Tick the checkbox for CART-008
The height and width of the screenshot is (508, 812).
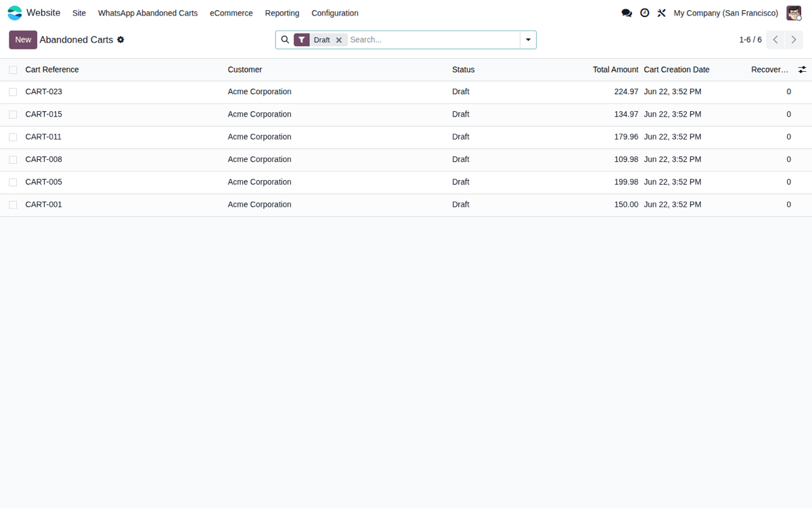tap(13, 160)
